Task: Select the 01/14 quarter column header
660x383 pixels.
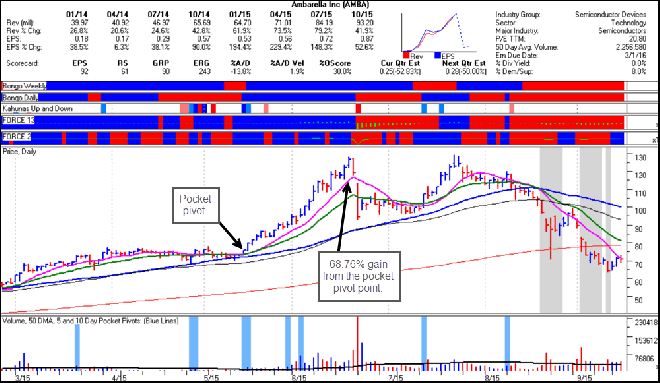Action: (x=77, y=14)
